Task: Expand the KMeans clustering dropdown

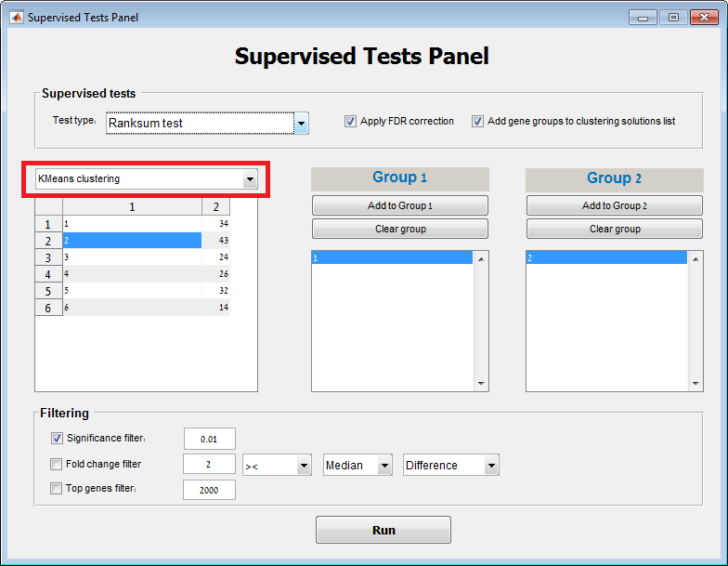Action: [x=249, y=178]
